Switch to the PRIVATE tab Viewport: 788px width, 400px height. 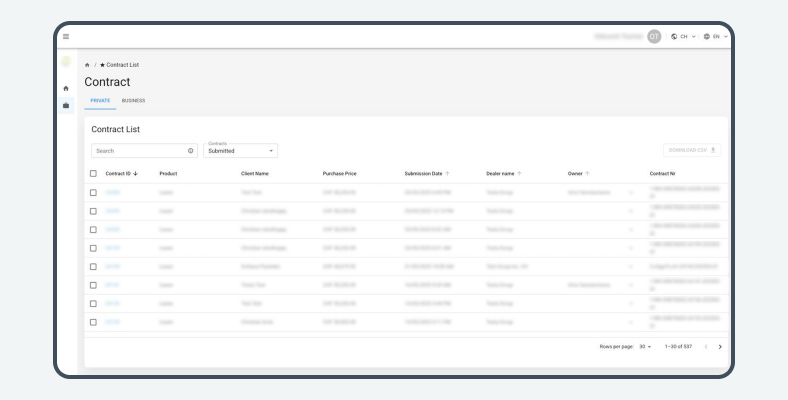(100, 101)
